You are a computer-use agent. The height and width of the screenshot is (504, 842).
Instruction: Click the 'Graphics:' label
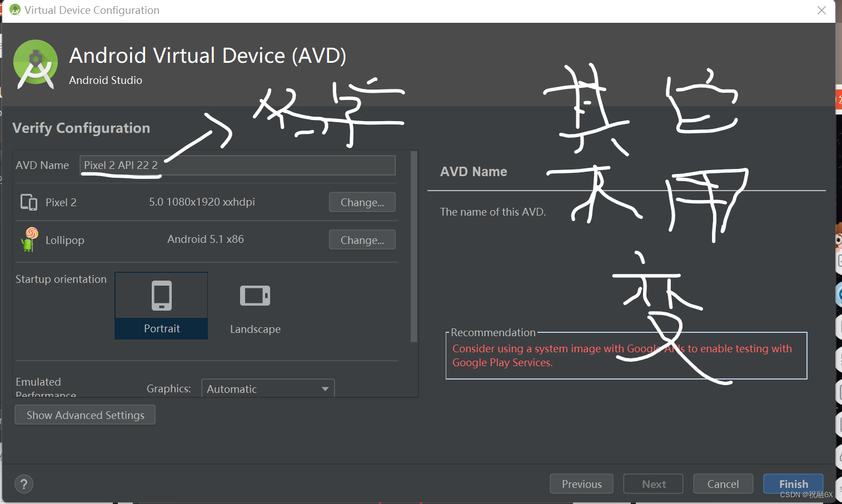click(x=168, y=388)
